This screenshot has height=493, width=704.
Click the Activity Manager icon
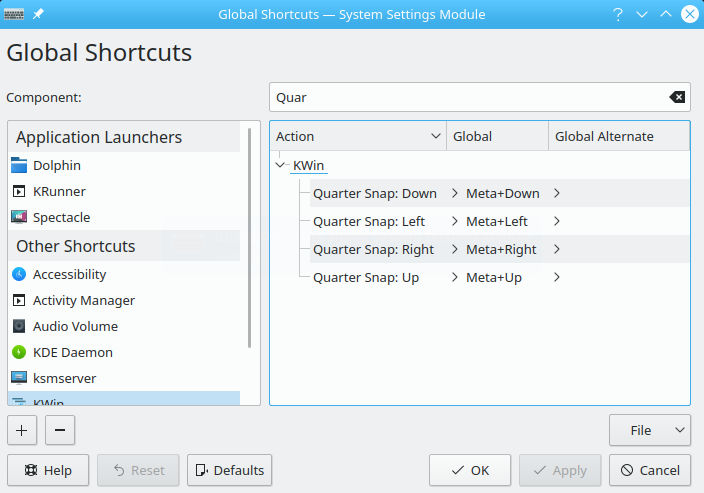19,300
